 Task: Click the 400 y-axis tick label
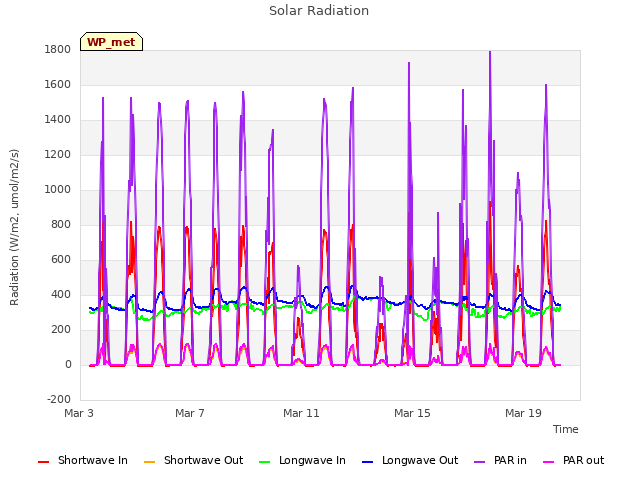[61, 295]
